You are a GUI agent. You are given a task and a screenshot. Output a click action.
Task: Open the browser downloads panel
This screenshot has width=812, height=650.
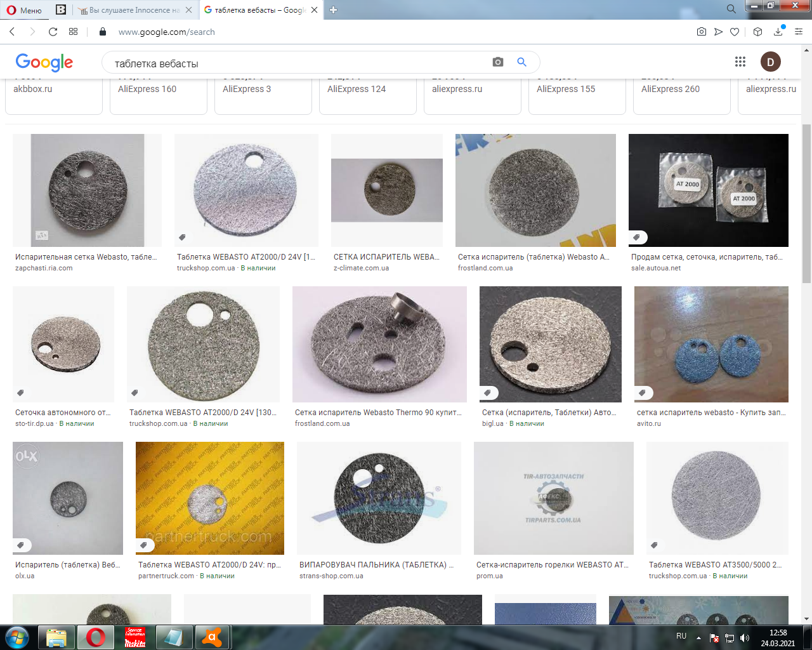click(778, 32)
